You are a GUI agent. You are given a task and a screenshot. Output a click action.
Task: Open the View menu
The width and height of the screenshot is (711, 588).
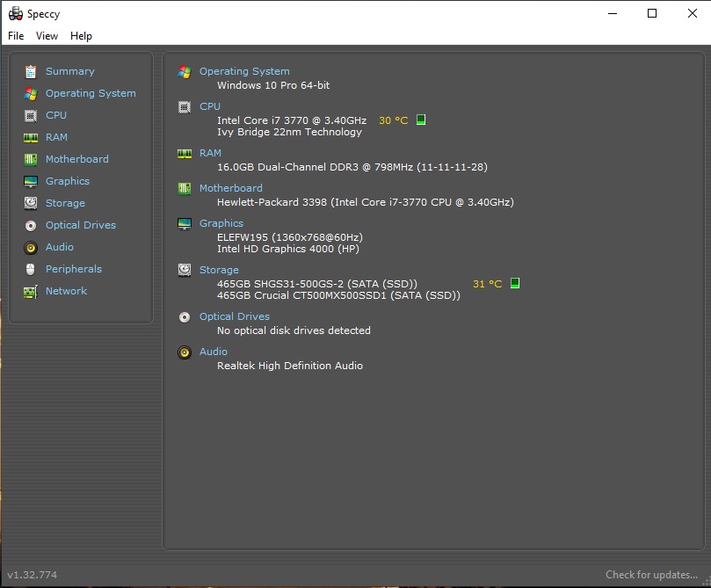tap(47, 36)
